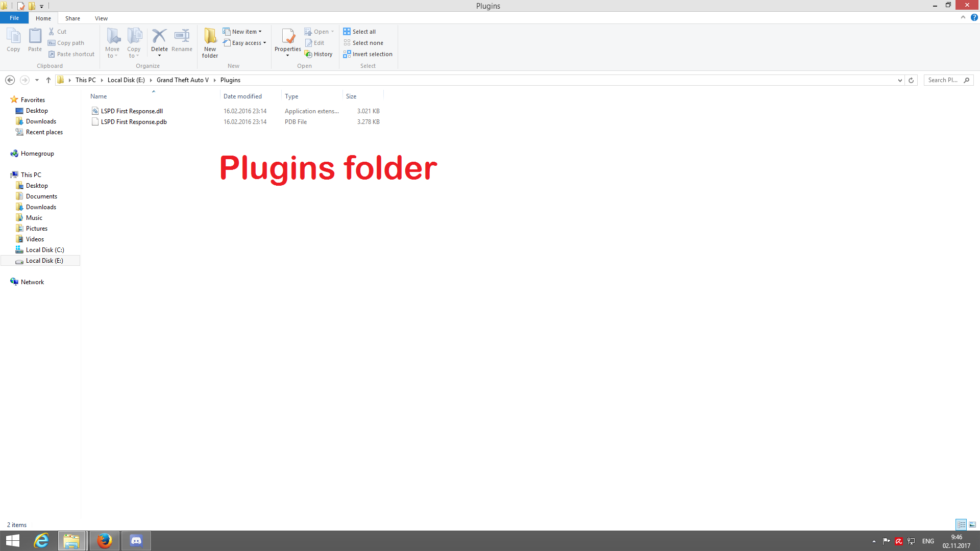Open Local Disk (C:) in navigation pane

click(x=45, y=250)
